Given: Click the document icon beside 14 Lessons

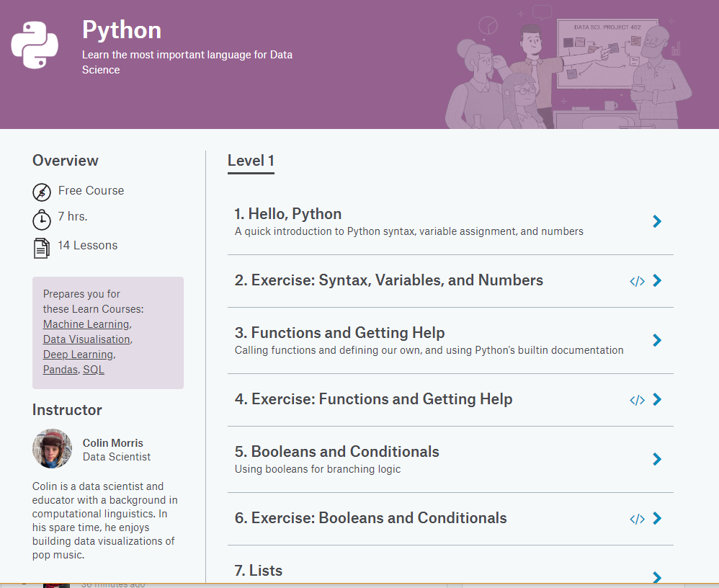Looking at the screenshot, I should 42,247.
